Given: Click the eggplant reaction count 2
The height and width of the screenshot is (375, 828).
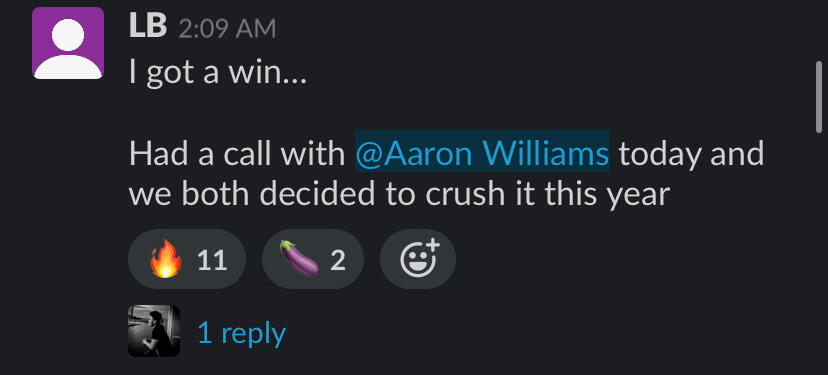Looking at the screenshot, I should [338, 260].
